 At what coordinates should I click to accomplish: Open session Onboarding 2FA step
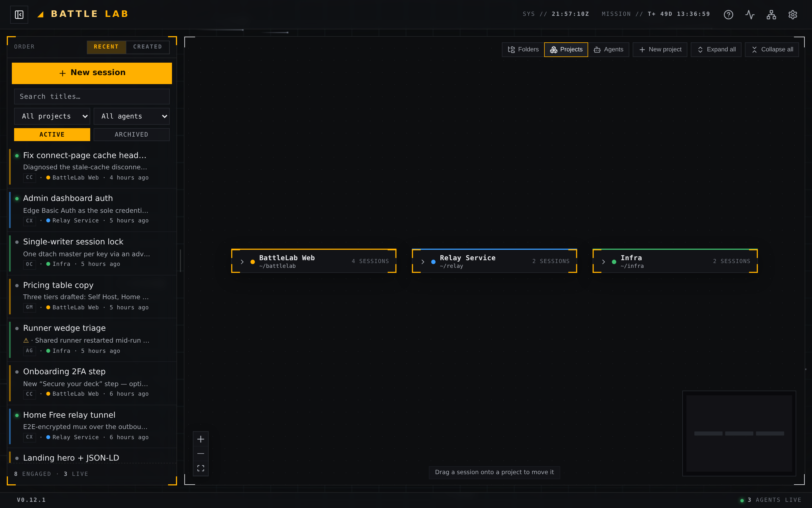click(x=92, y=383)
